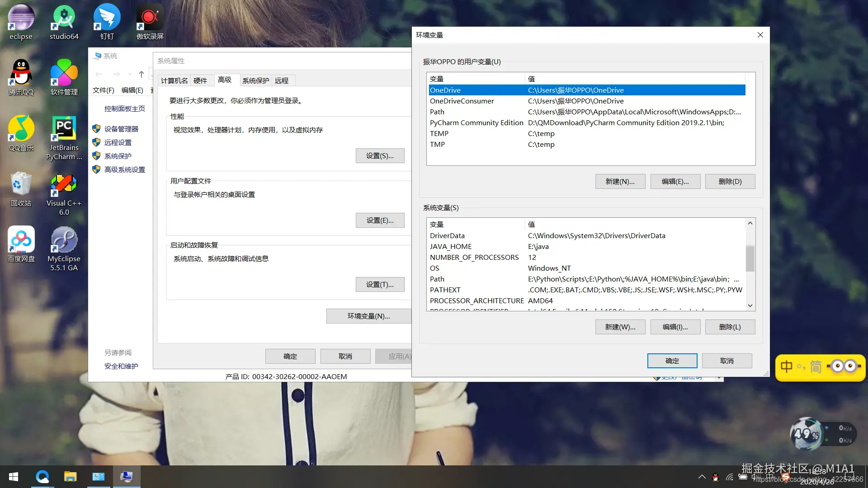Open the DingTalk (钉钉) desktop icon
The height and width of the screenshot is (488, 868).
click(107, 22)
